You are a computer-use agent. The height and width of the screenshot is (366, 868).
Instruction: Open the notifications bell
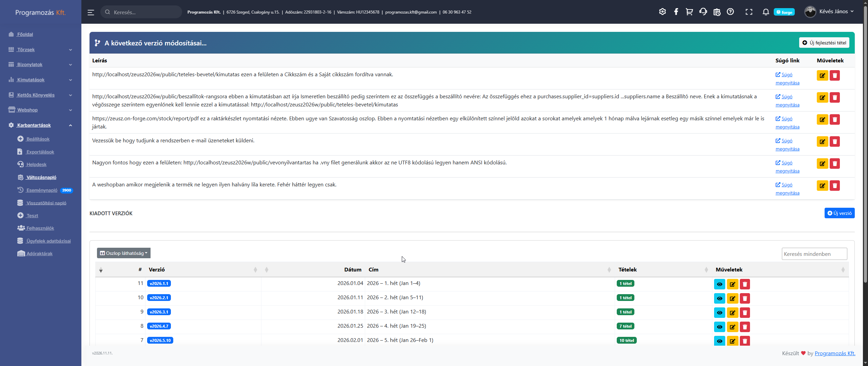[x=766, y=12]
